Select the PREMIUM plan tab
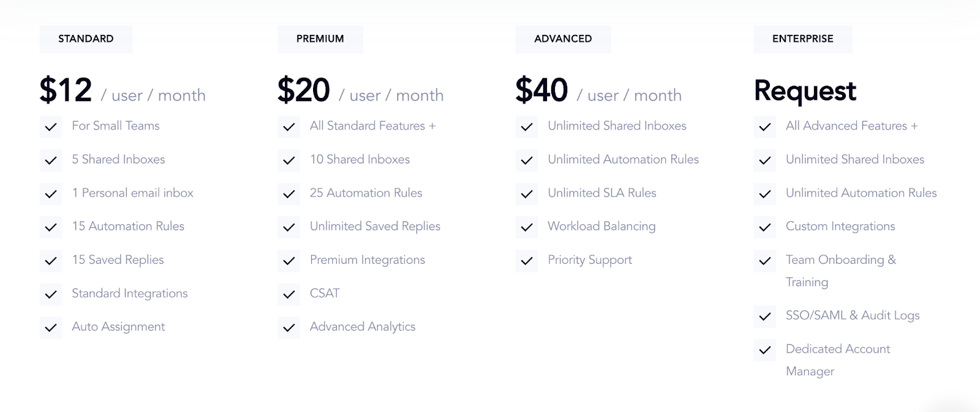 (320, 39)
